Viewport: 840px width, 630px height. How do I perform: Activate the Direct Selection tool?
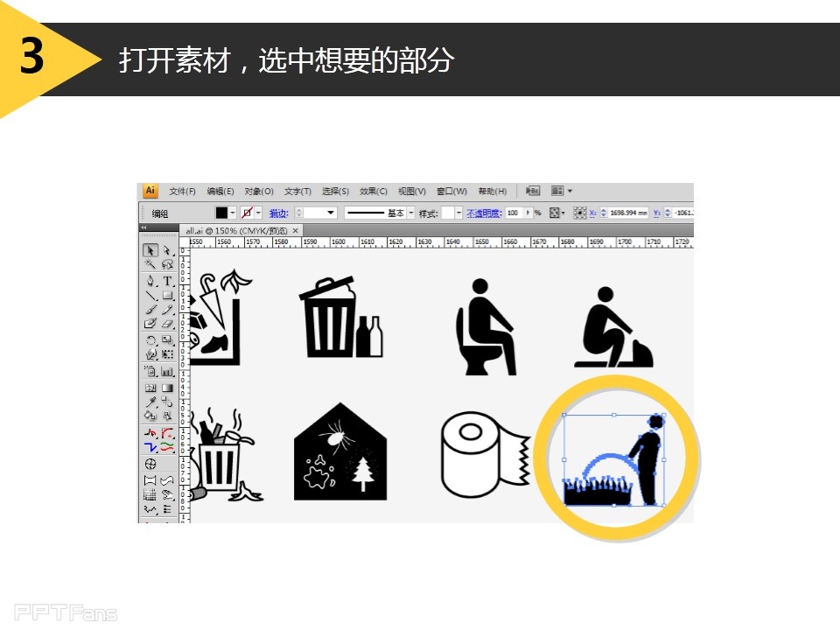pos(165,251)
